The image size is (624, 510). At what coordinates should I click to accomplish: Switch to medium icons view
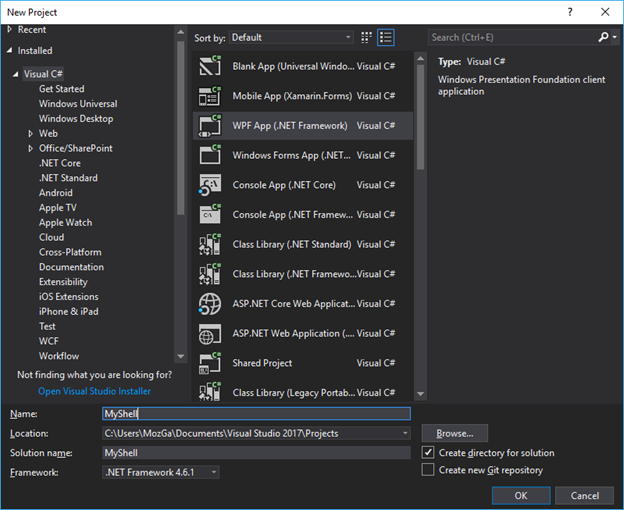click(366, 38)
